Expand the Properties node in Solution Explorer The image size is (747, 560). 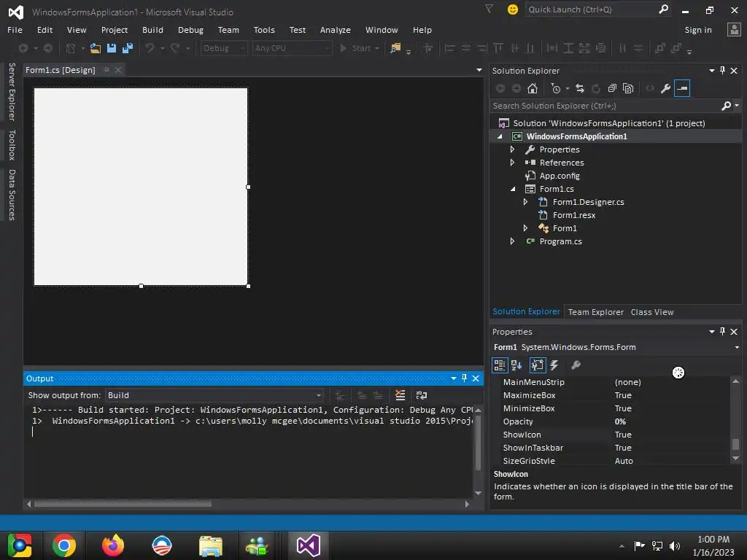(512, 149)
